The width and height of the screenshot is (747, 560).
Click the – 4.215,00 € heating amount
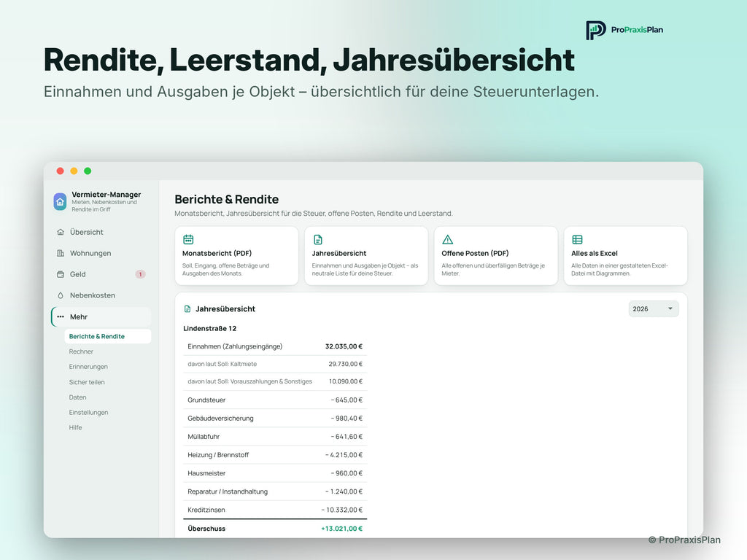click(344, 455)
